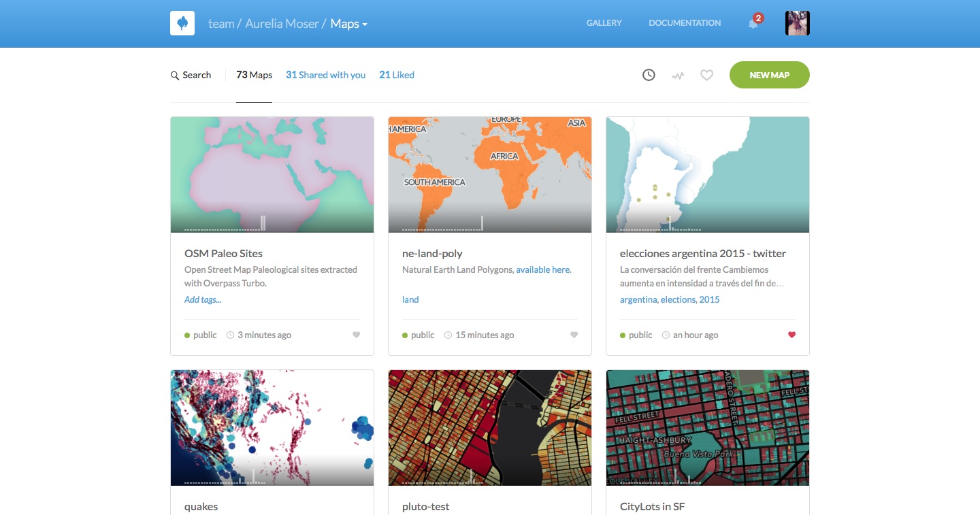Unlike elecciones argentina 2015 map

[791, 335]
